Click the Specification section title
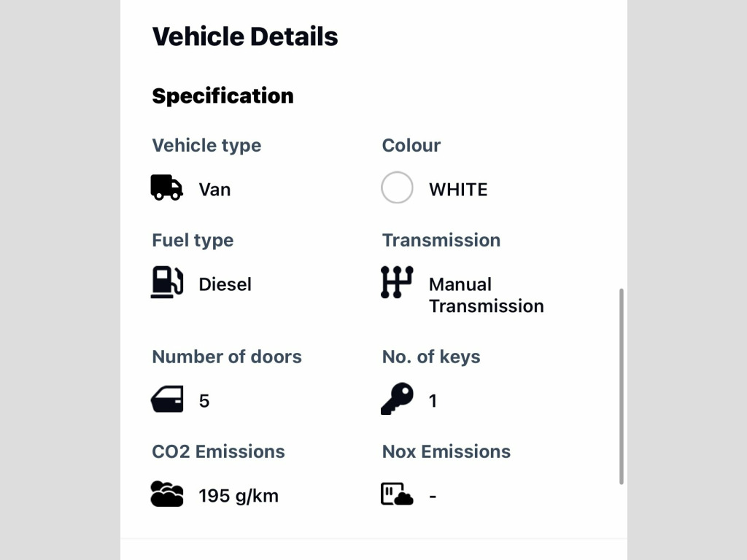The image size is (747, 560). point(222,96)
